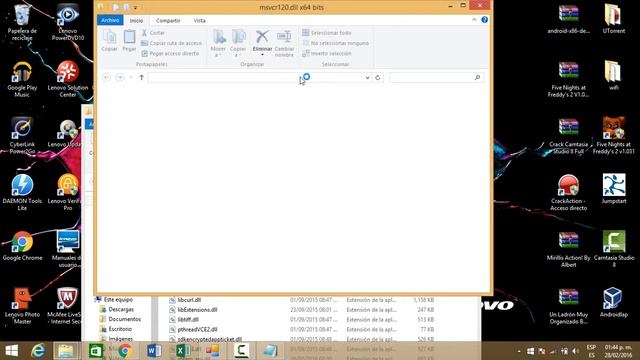Open the Copiar a dropdown

pos(238,43)
